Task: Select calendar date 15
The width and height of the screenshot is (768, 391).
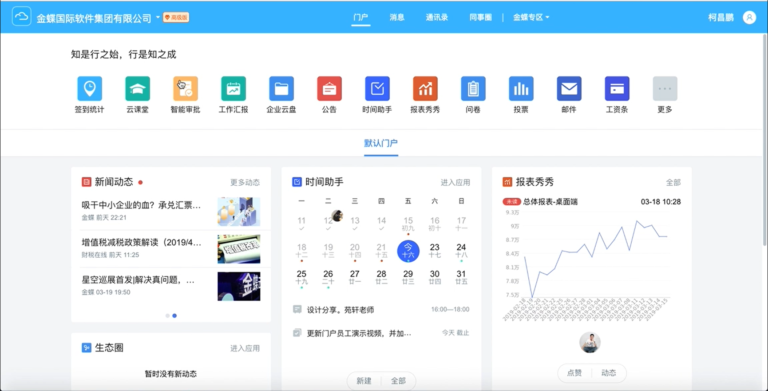Action: click(x=408, y=224)
